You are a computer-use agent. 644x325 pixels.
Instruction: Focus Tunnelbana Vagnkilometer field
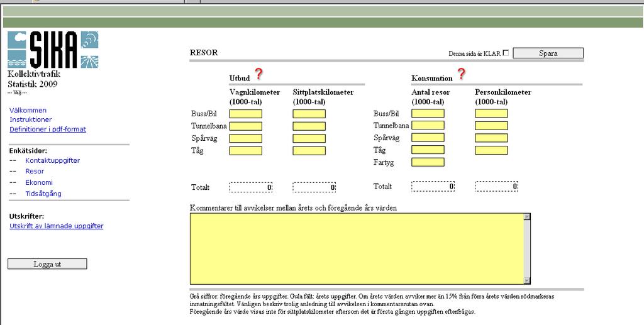(246, 126)
